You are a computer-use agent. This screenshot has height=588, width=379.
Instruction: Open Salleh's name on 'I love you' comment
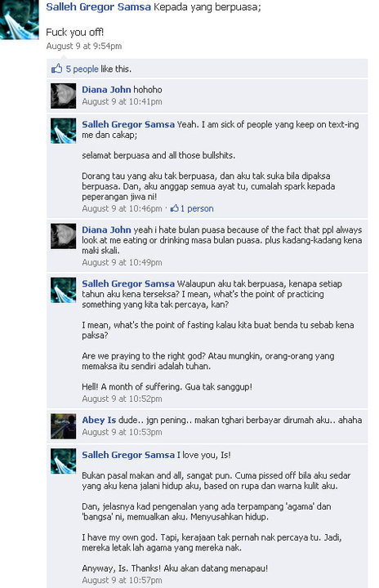coord(128,455)
